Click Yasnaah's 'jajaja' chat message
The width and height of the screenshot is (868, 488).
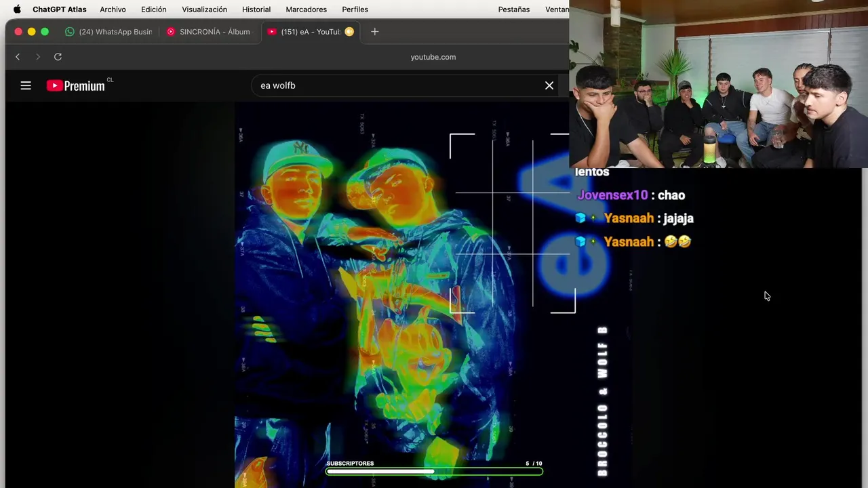(678, 218)
